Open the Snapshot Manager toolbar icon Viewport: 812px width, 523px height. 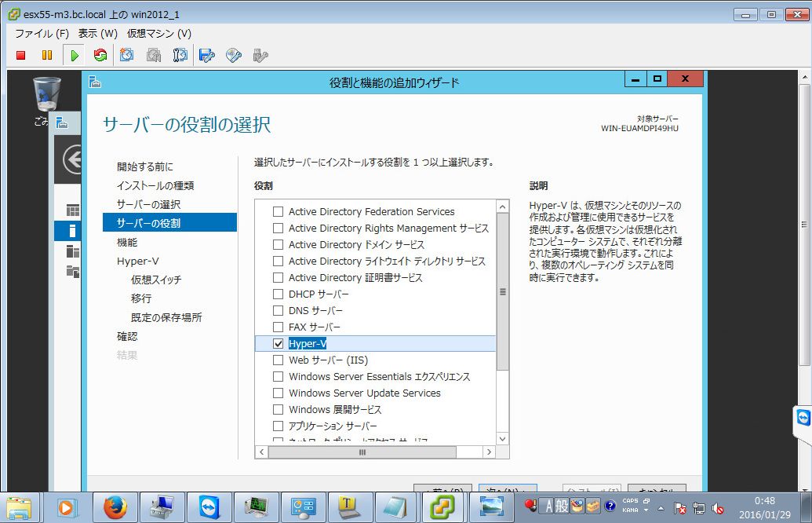click(180, 55)
